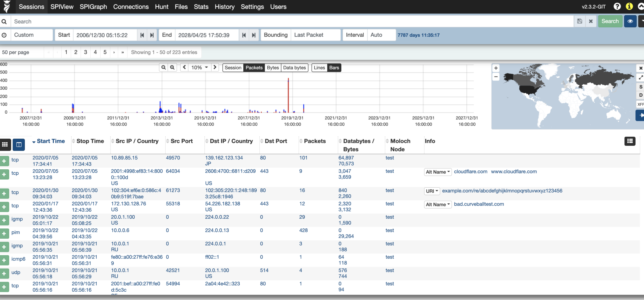Click the graph zoom out magnifier
Image resolution: width=644 pixels, height=300 pixels.
coord(164,67)
